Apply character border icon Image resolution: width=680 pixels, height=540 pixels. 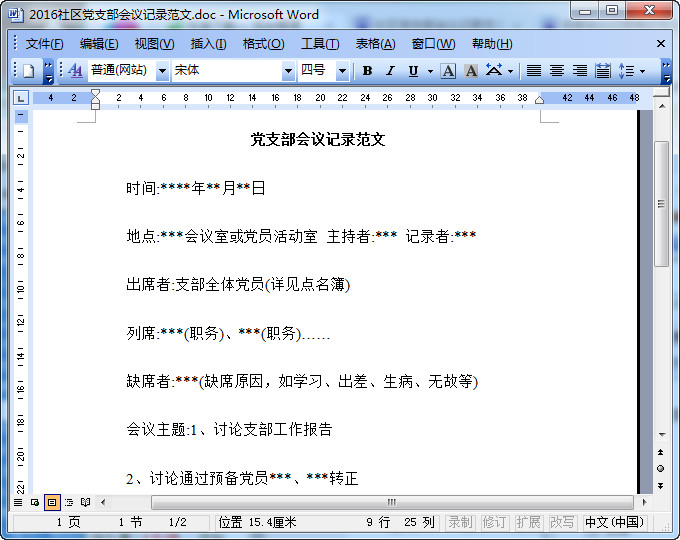tap(448, 70)
